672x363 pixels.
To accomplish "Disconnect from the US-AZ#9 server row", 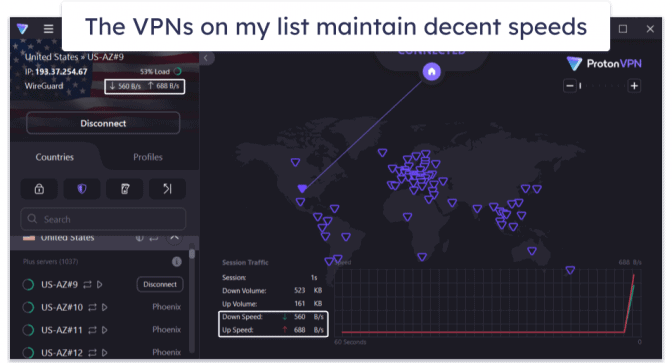I will (x=160, y=285).
